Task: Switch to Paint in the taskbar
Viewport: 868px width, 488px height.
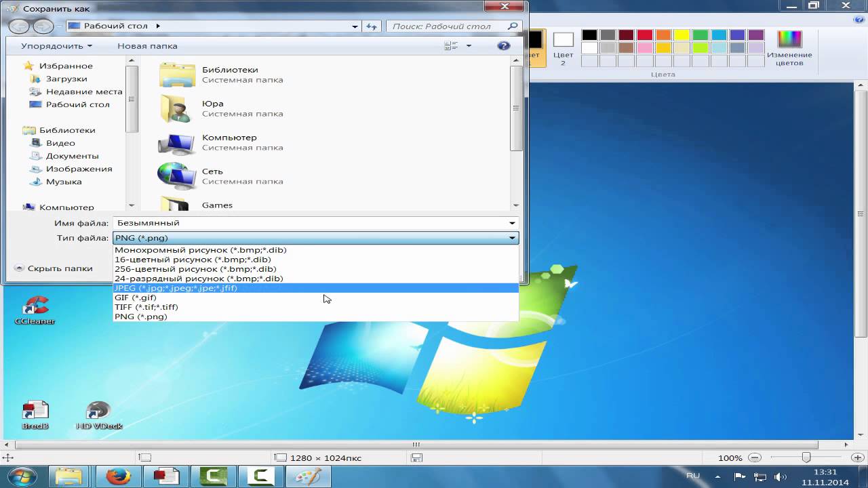Action: (x=309, y=476)
